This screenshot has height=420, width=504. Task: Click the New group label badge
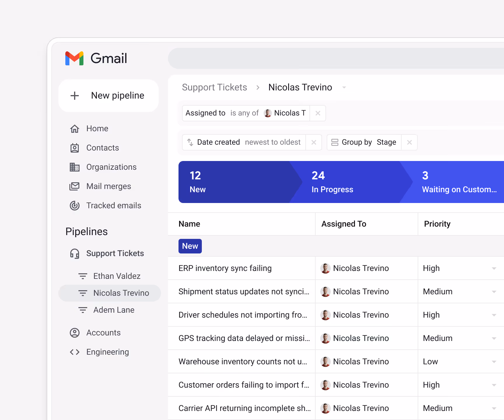190,246
